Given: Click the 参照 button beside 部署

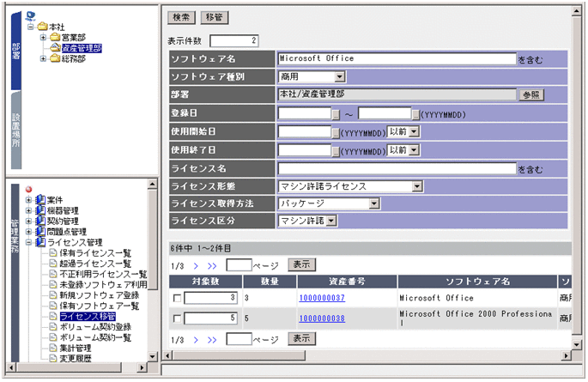Looking at the screenshot, I should pos(531,95).
